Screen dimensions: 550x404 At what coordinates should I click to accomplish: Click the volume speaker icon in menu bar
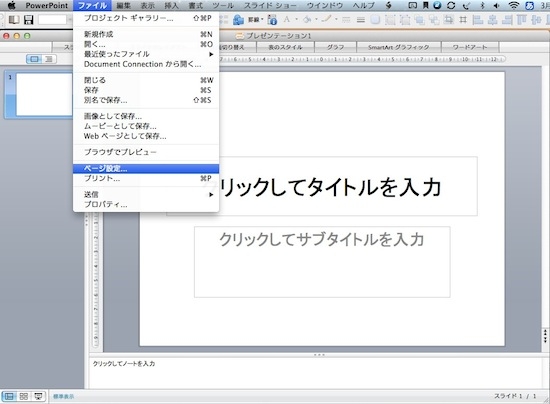point(496,5)
